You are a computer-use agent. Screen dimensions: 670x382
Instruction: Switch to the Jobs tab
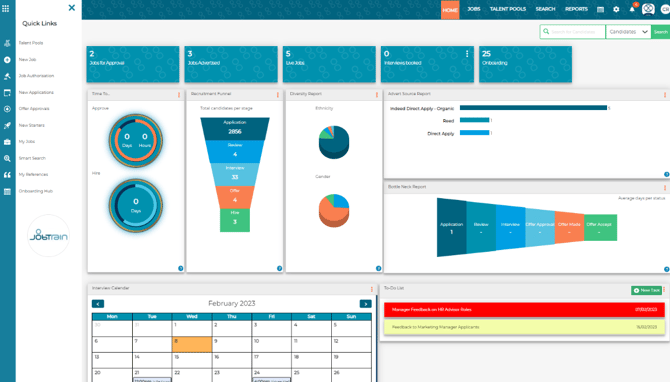(x=473, y=9)
